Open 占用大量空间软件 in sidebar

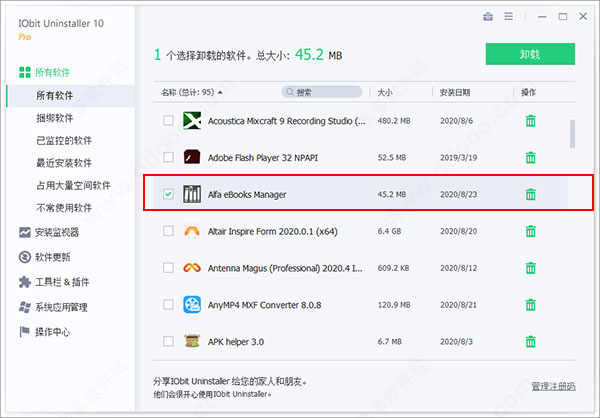point(71,186)
